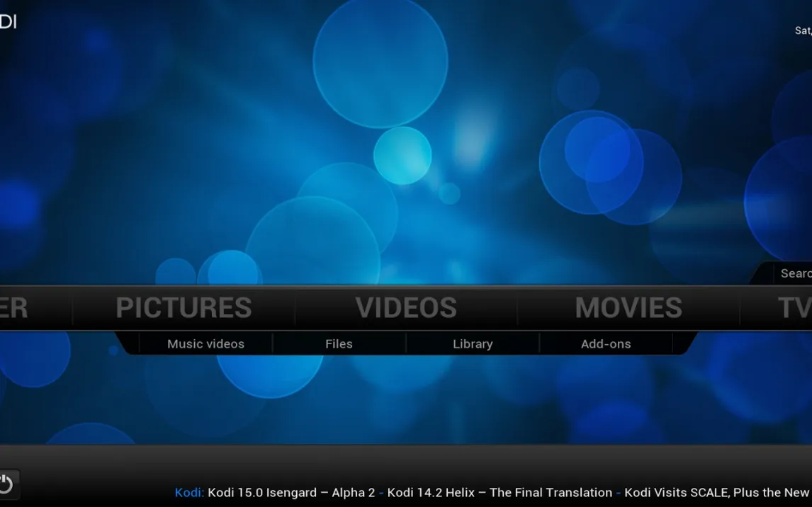
Task: Open Kodi 14.2 Helix Final Translation headline
Action: (x=500, y=493)
